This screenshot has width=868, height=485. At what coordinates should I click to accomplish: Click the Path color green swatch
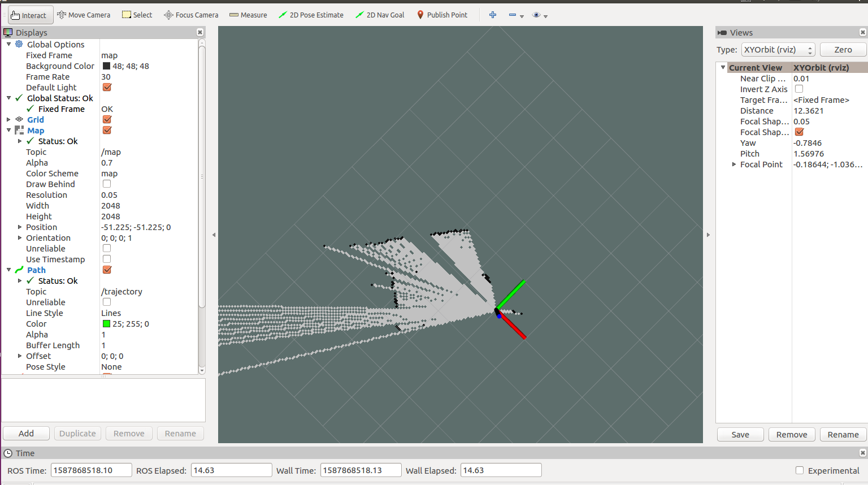point(106,324)
